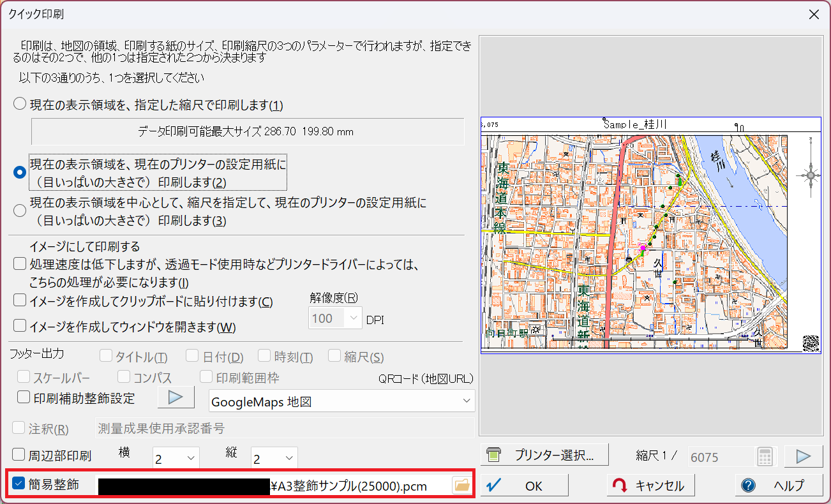Click the QR code in the preview corner
This screenshot has height=504, width=831.
click(x=811, y=343)
